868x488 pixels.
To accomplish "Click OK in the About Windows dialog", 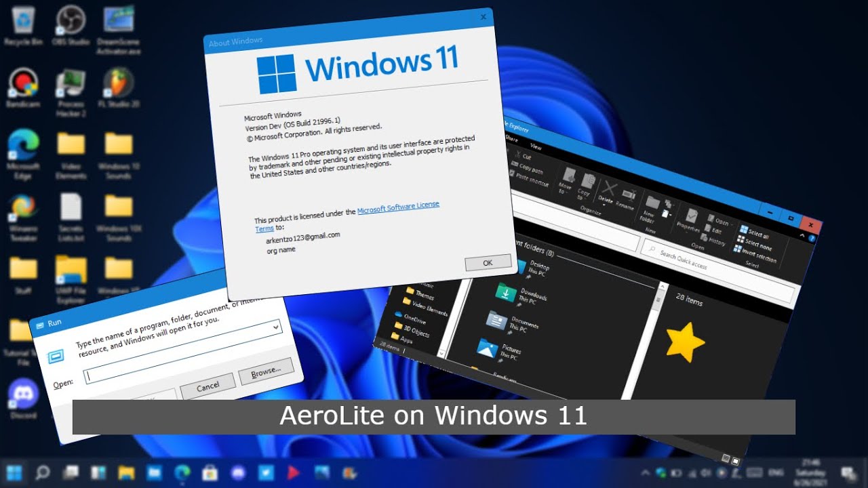I will coord(488,262).
